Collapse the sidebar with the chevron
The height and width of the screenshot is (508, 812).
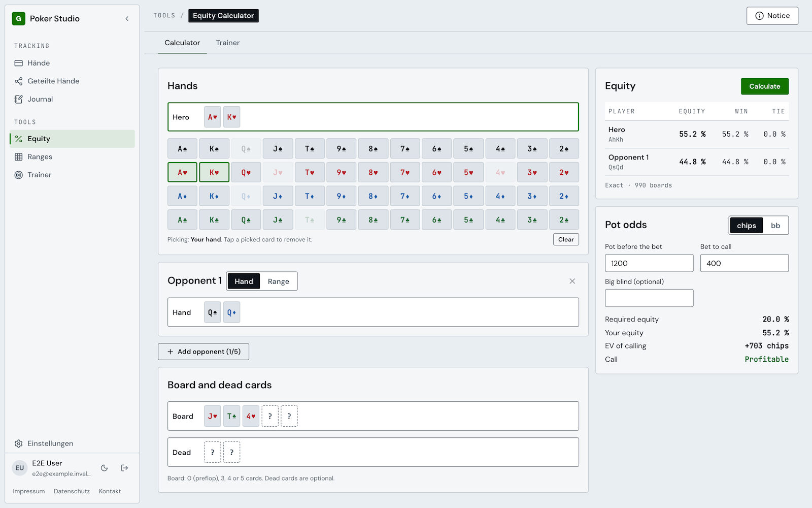point(127,19)
